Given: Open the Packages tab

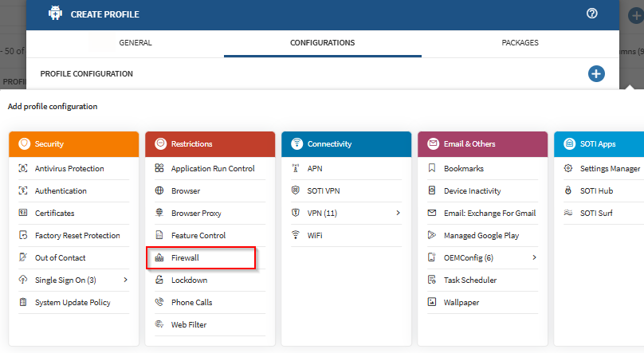Looking at the screenshot, I should (520, 43).
